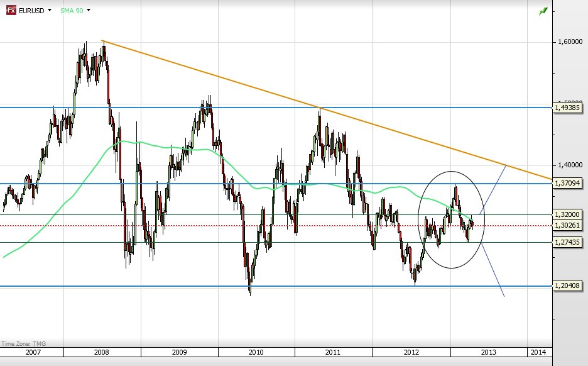Image resolution: width=588 pixels, height=366 pixels.
Task: Select 2012 on the time axis
Action: (411, 352)
